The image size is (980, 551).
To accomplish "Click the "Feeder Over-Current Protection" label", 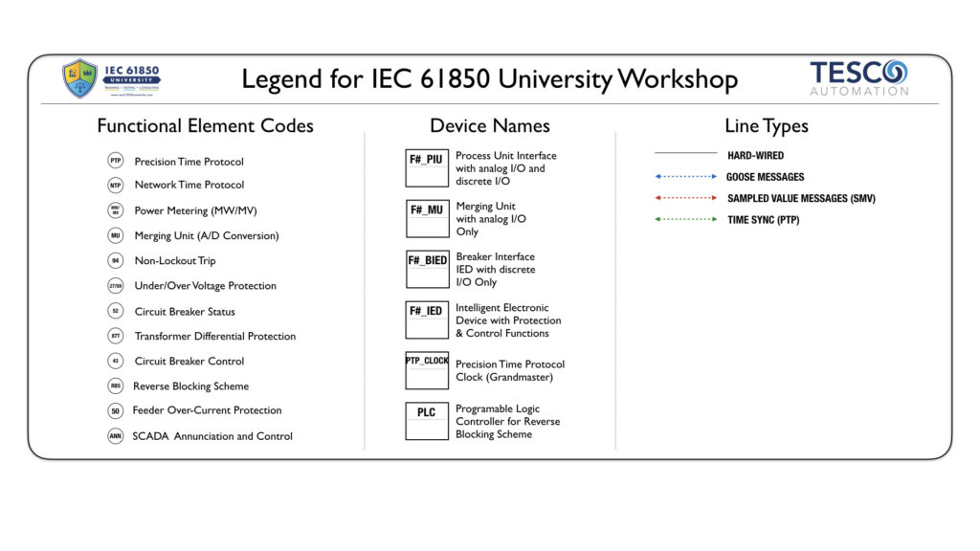I will click(207, 410).
